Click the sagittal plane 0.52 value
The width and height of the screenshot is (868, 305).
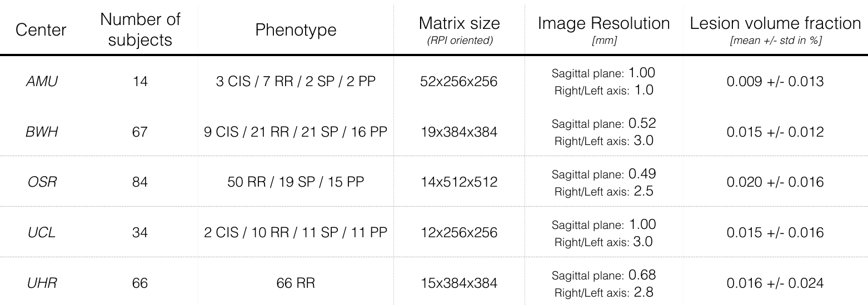[x=642, y=123]
